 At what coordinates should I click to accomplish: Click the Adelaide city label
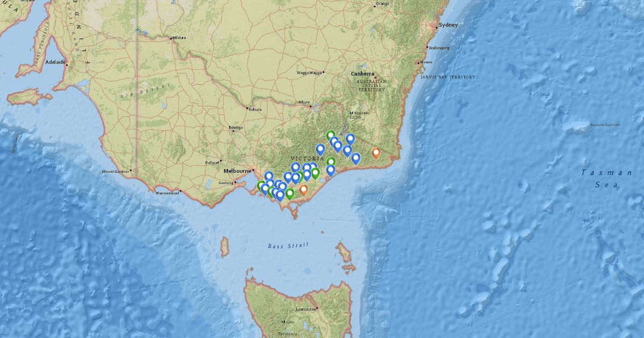[x=55, y=62]
